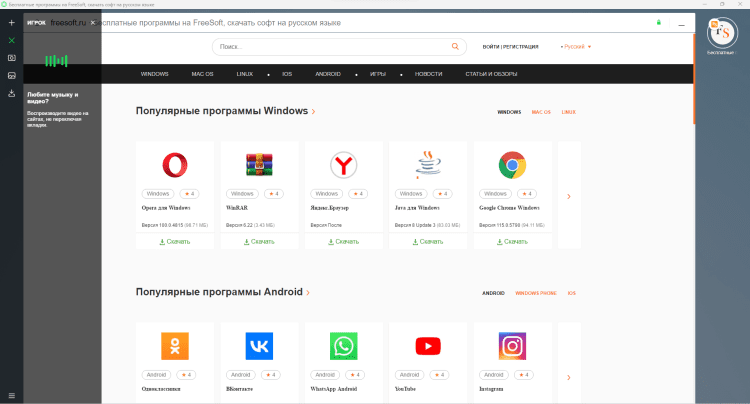The height and width of the screenshot is (404, 750).
Task: Click the VK app icon
Action: 259,346
